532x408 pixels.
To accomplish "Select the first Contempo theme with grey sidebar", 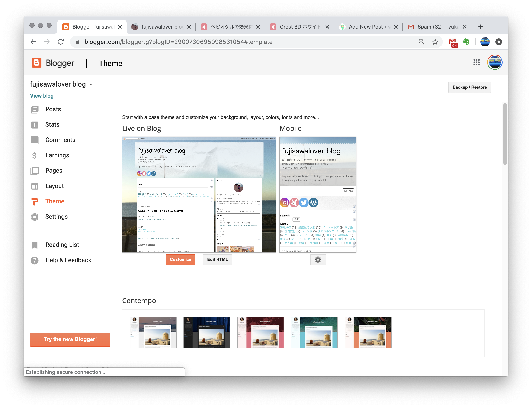I will coord(153,332).
